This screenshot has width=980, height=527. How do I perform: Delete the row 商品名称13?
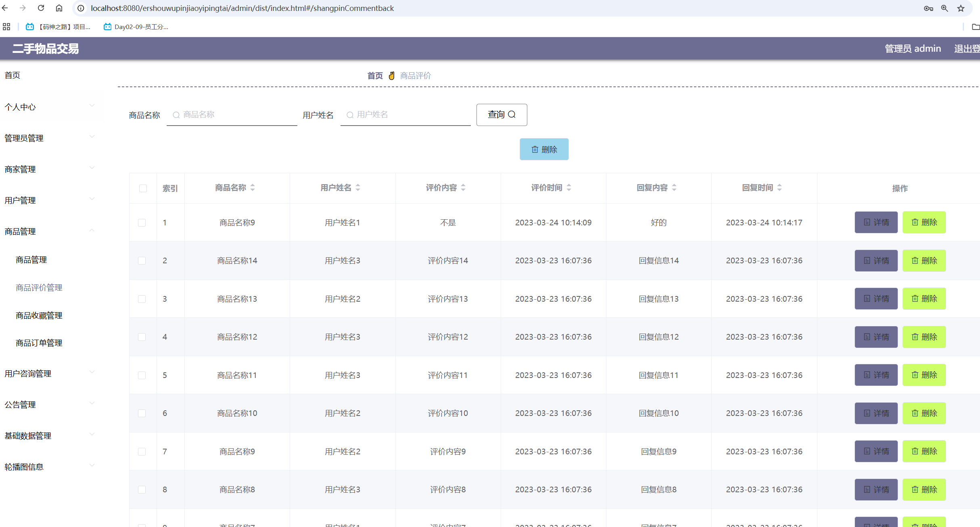(x=924, y=299)
